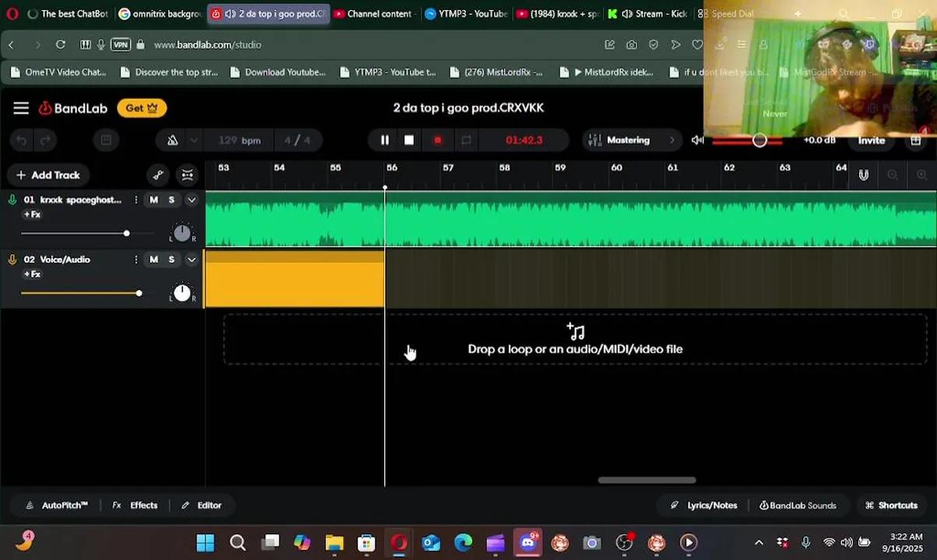Click the automation icon beside Add Track
The width and height of the screenshot is (937, 560).
pos(158,175)
